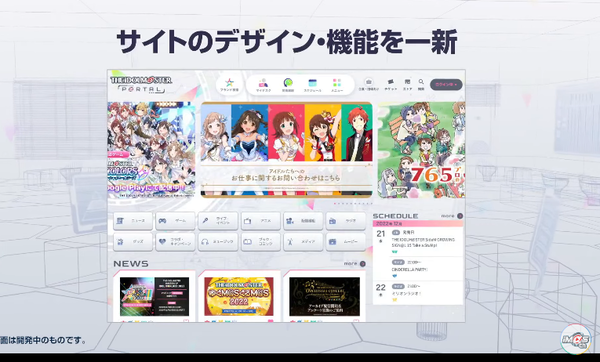The height and width of the screenshot is (362, 600).
Task: Click 'more' next to SCHEDULE heading
Action: (x=452, y=216)
